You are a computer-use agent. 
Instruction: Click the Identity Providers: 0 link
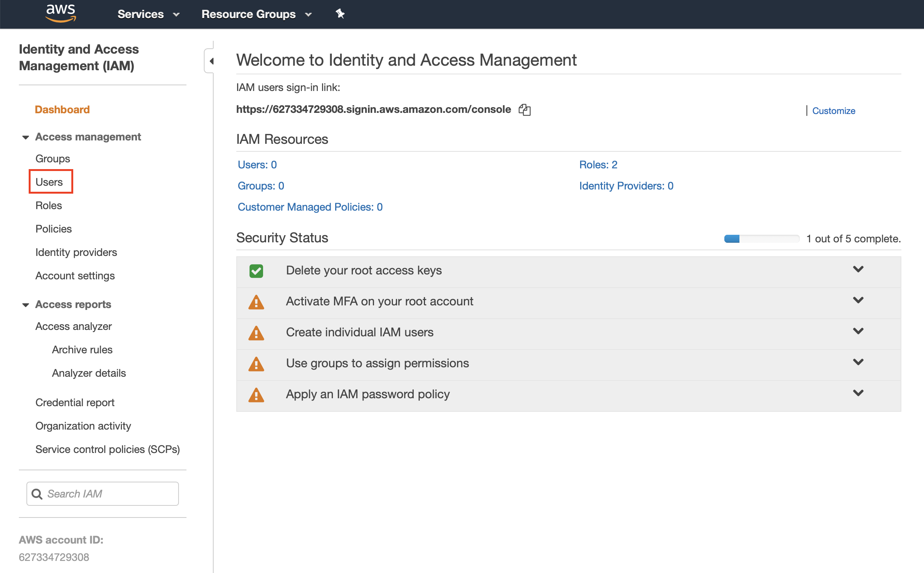click(x=626, y=186)
